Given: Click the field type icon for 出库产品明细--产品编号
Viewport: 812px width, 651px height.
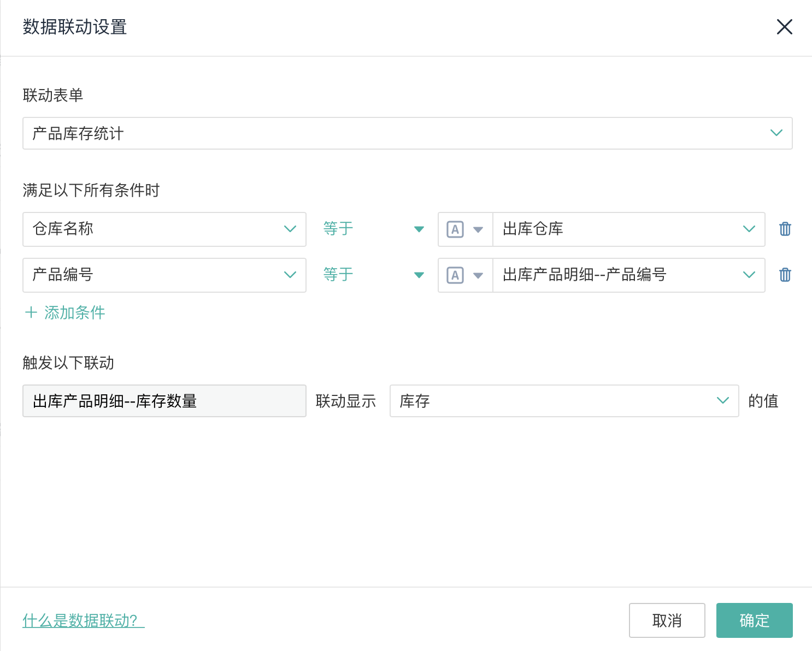Looking at the screenshot, I should click(x=455, y=275).
